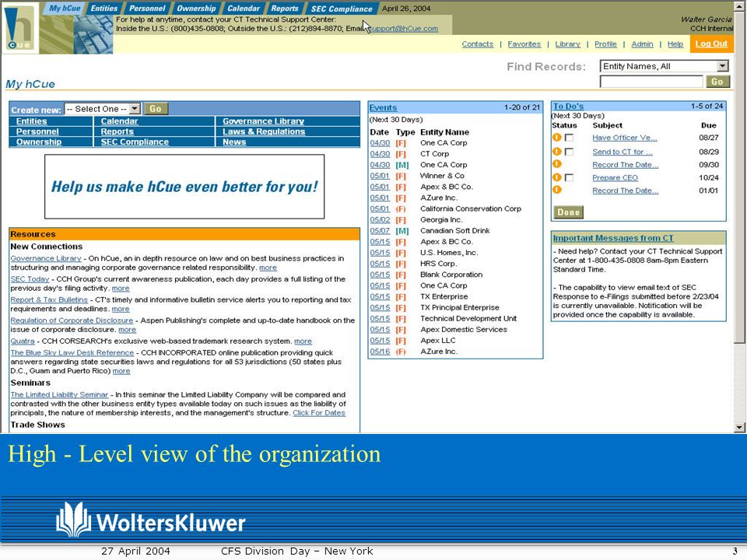Viewport: 747px width, 560px height.
Task: Click the hCue logo icon
Action: coord(20,29)
